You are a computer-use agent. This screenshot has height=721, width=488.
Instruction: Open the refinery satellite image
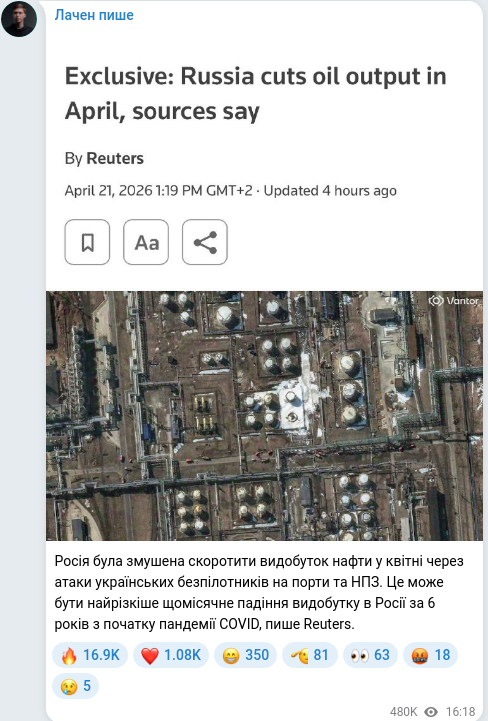pos(264,416)
